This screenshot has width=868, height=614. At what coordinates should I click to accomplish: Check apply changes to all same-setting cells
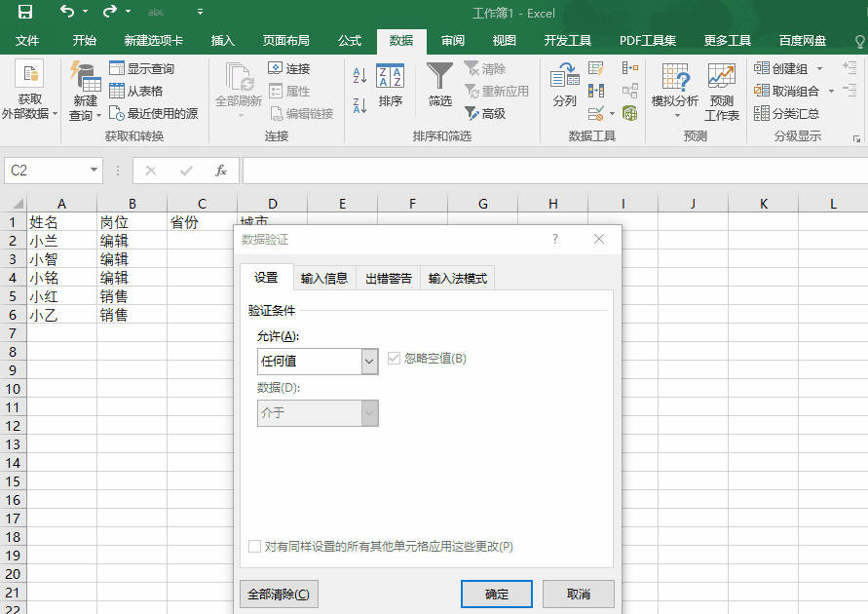(x=254, y=547)
